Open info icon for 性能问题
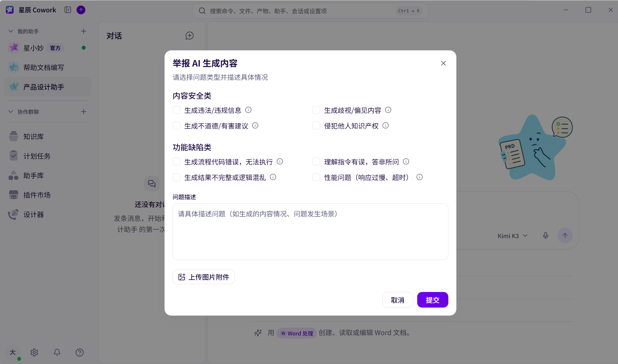The width and height of the screenshot is (618, 364). point(419,177)
